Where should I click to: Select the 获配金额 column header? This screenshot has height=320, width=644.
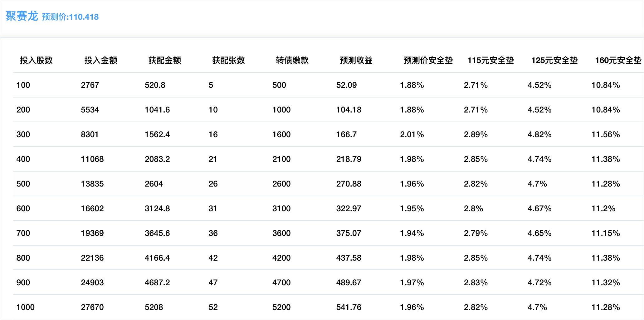pyautogui.click(x=164, y=60)
